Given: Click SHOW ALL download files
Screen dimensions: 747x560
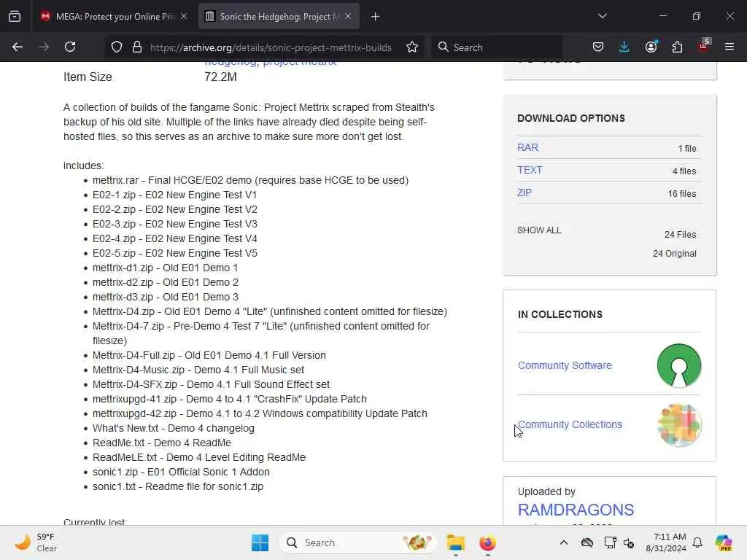Looking at the screenshot, I should coord(539,230).
